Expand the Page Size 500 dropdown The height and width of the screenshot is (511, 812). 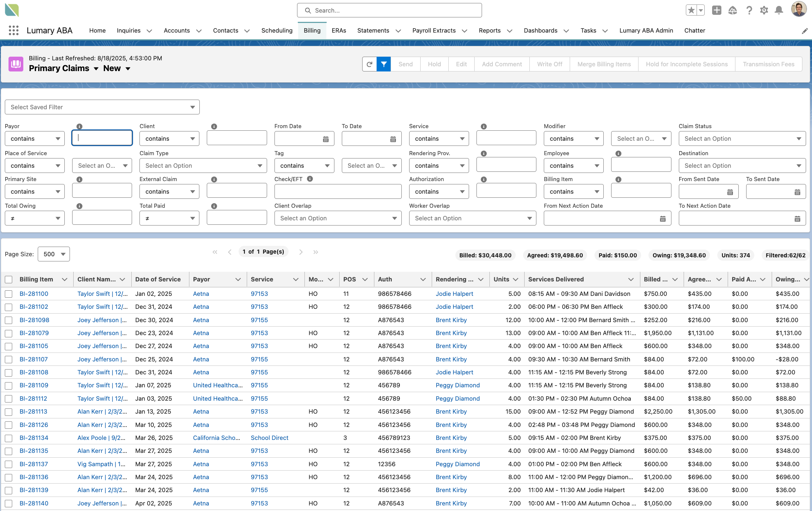54,254
